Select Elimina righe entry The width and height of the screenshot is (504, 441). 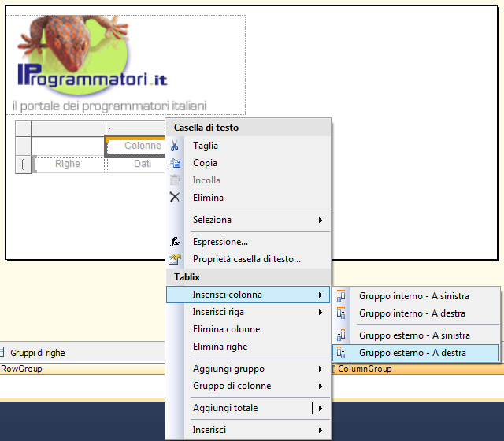pos(248,346)
